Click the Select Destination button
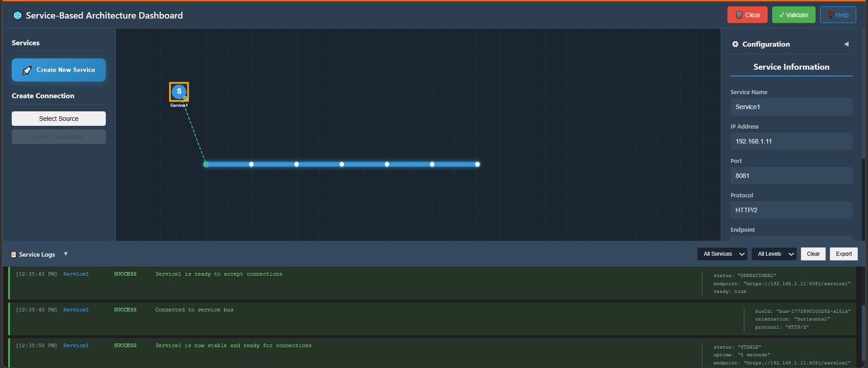Viewport: 868px width, 368px height. coord(59,137)
